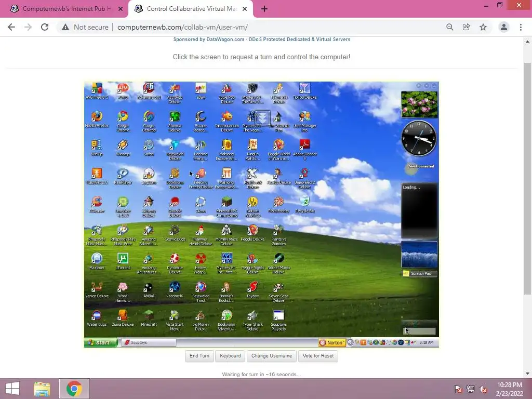The width and height of the screenshot is (532, 399).
Task: Open Google Chrome shortcut on VM desktop
Action: click(123, 121)
